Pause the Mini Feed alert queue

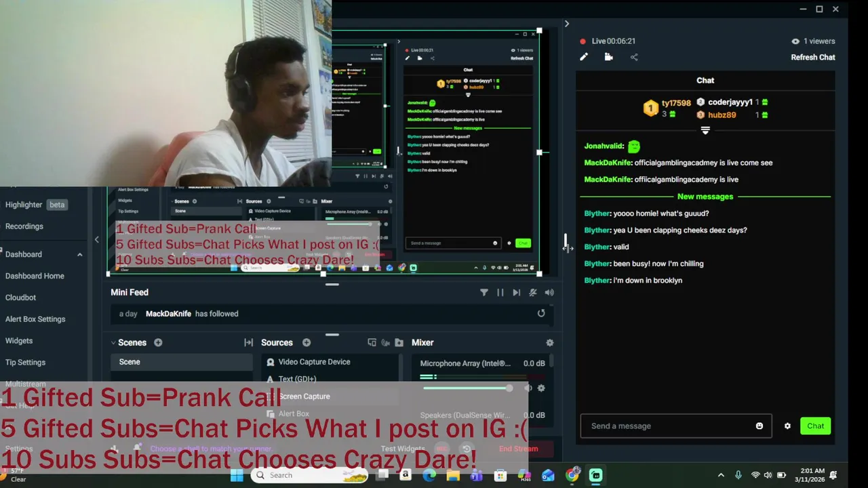click(500, 292)
